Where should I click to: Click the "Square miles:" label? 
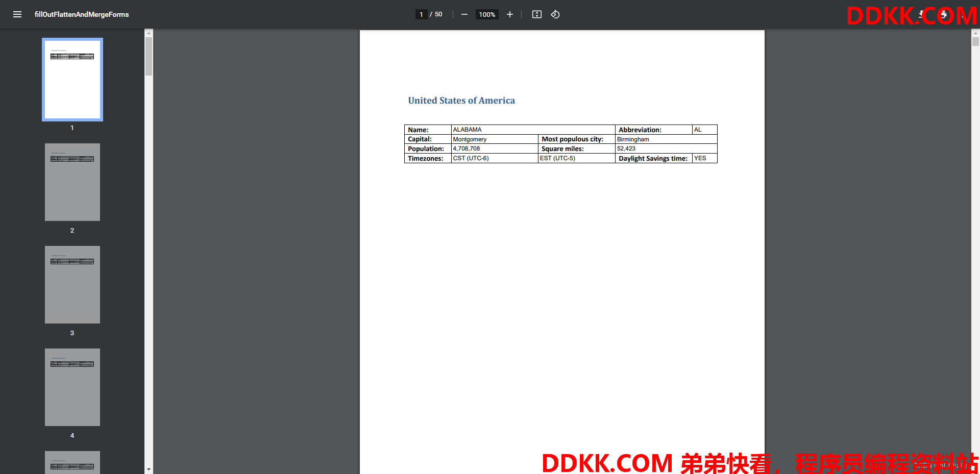(x=562, y=149)
